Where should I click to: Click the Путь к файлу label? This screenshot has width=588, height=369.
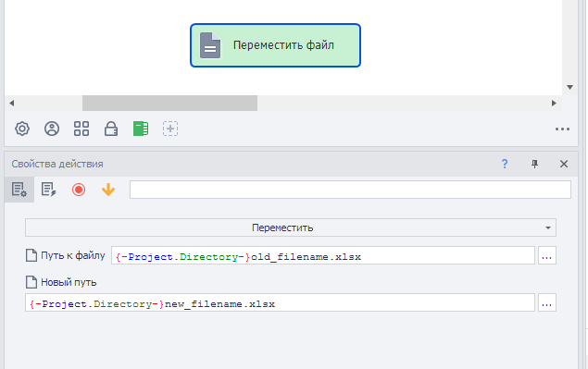(x=73, y=255)
